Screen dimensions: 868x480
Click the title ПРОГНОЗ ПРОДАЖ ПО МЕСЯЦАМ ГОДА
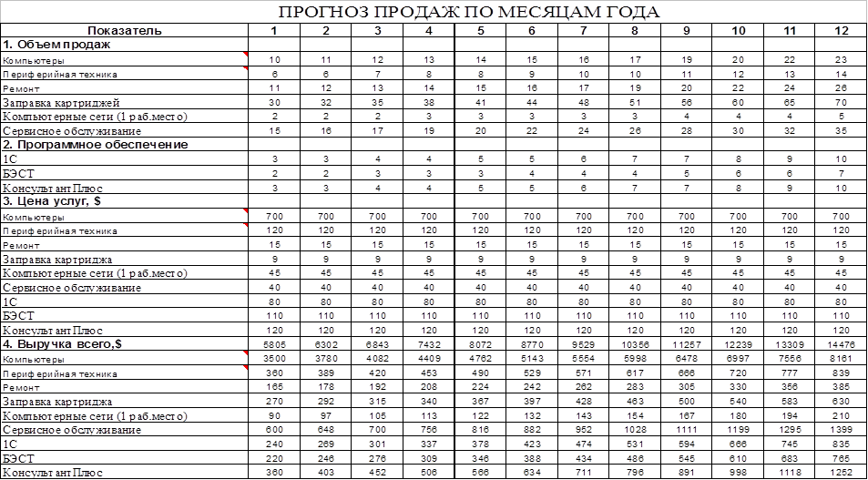469,12
